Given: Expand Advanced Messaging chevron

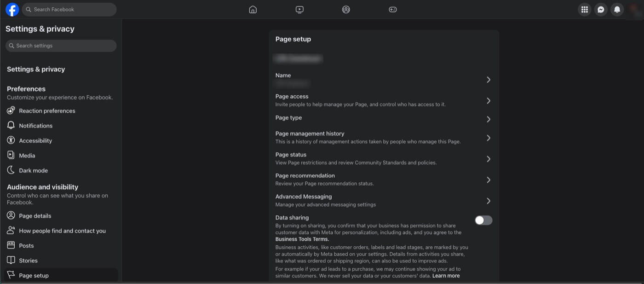Looking at the screenshot, I should (x=489, y=201).
